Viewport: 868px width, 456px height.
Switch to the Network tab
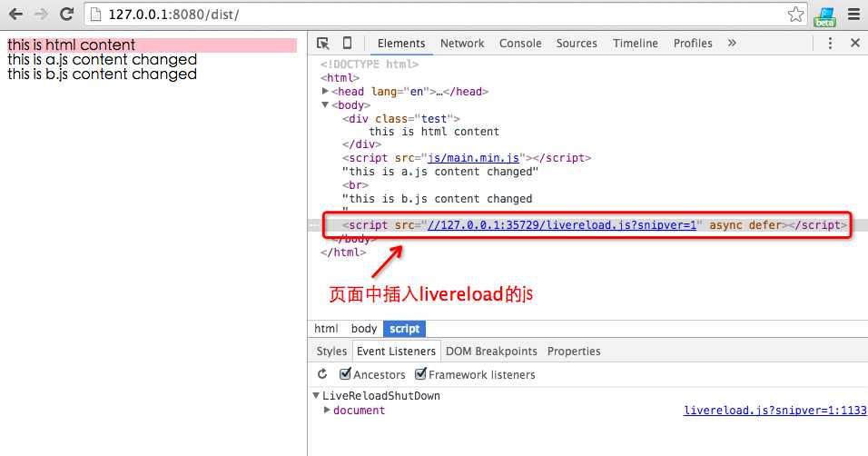pyautogui.click(x=462, y=44)
